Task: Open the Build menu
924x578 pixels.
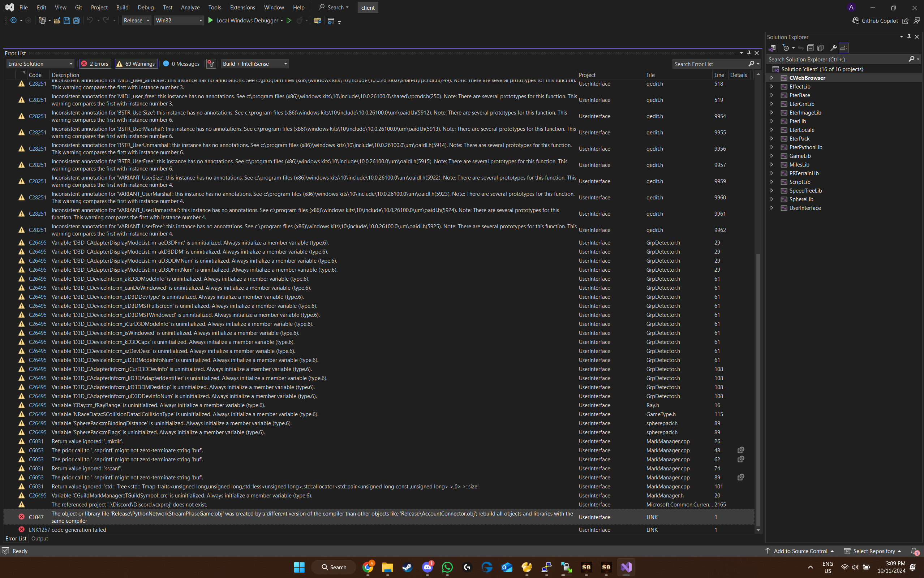Action: click(x=122, y=7)
